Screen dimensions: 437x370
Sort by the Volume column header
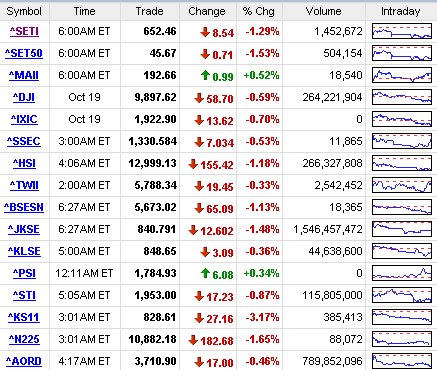point(324,11)
